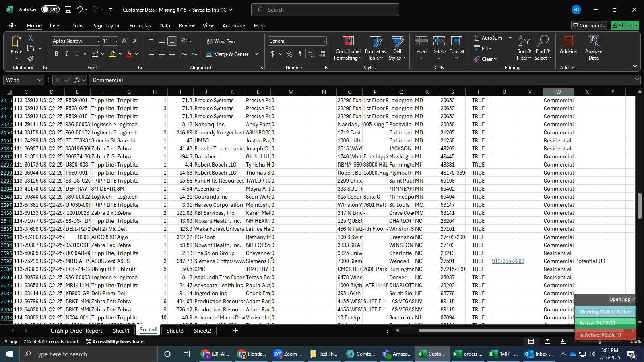
Task: Open the font size dropdown
Action: pyautogui.click(x=116, y=41)
